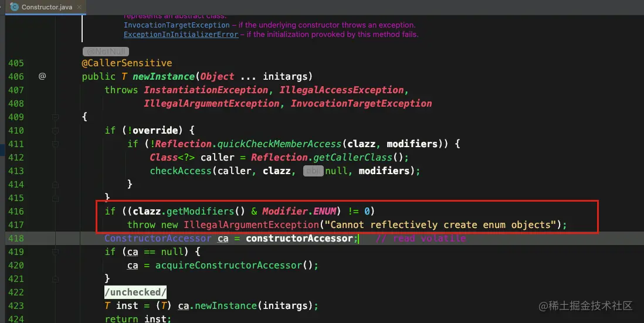644x323 pixels.
Task: Click the fold end marker on line 415
Action: pos(55,198)
